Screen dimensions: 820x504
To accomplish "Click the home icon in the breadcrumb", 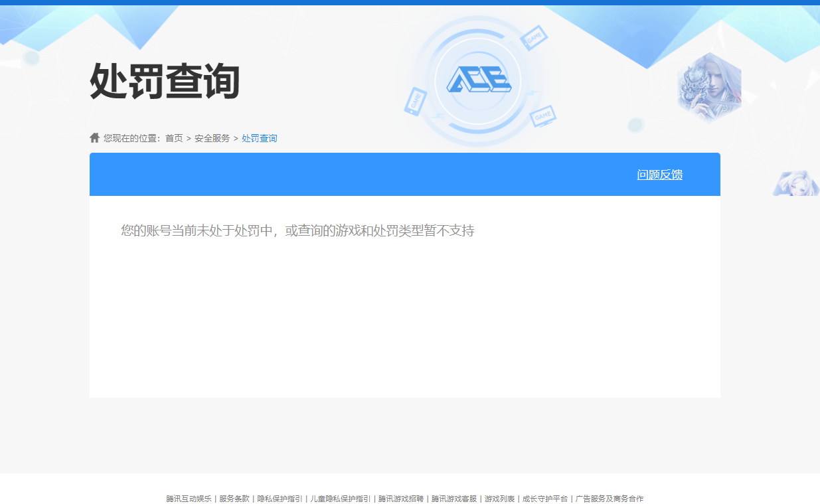I will coord(94,137).
